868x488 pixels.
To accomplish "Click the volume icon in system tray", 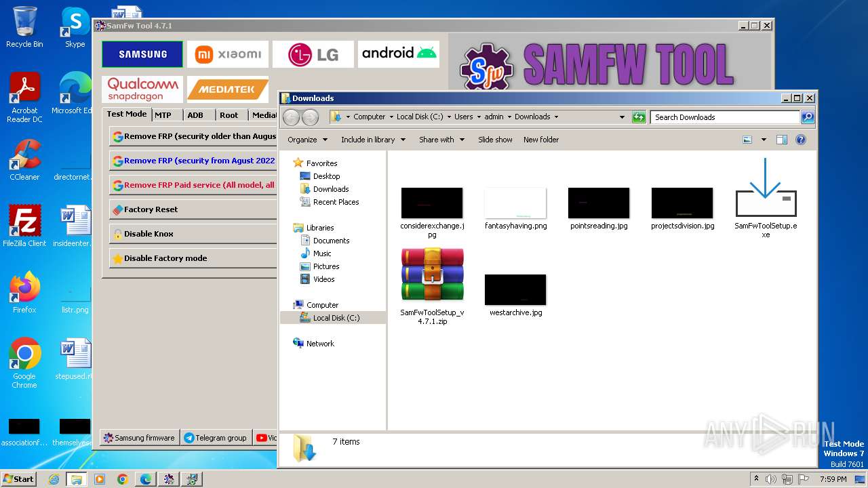I will (771, 479).
